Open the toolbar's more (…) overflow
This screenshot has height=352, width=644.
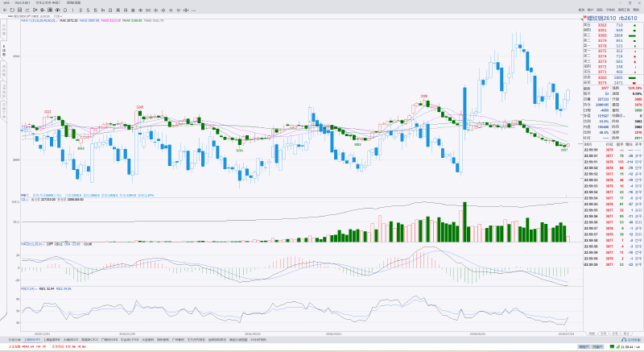point(193,10)
